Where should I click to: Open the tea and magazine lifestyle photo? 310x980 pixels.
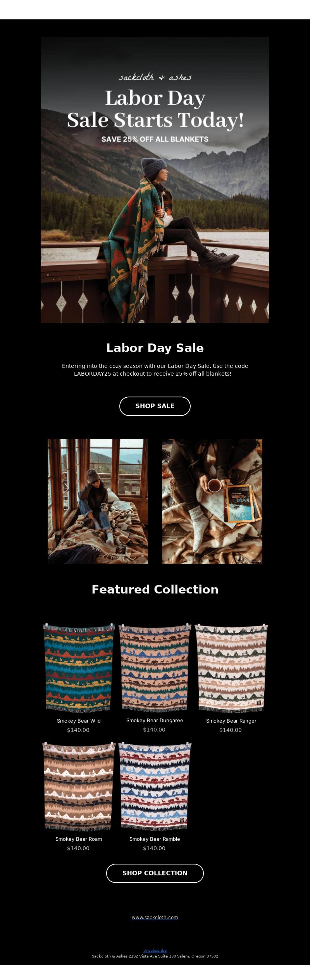point(212,501)
